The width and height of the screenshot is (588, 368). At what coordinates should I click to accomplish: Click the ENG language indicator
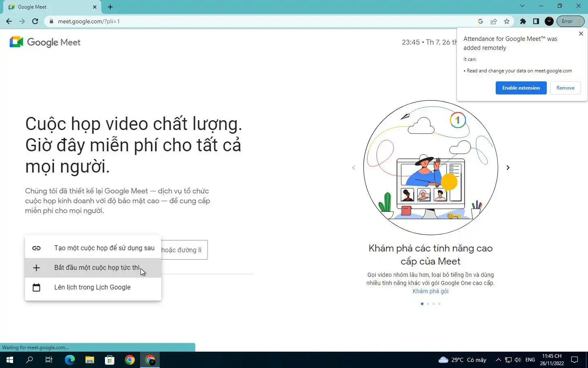point(530,360)
